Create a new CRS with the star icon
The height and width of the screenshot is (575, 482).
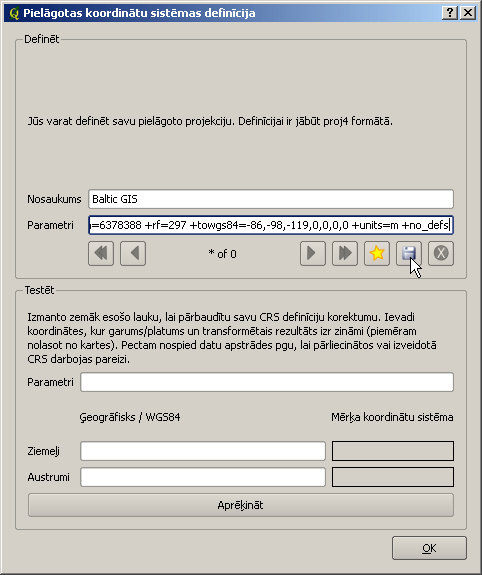[377, 253]
